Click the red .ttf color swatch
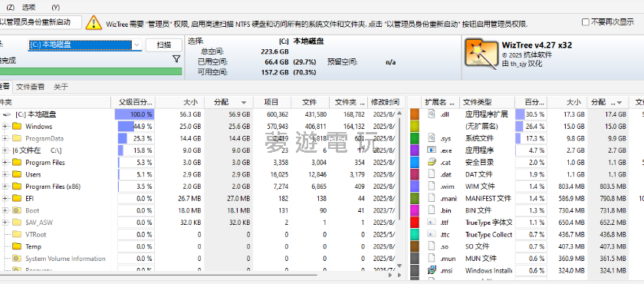This screenshot has height=284, width=644. [415, 223]
